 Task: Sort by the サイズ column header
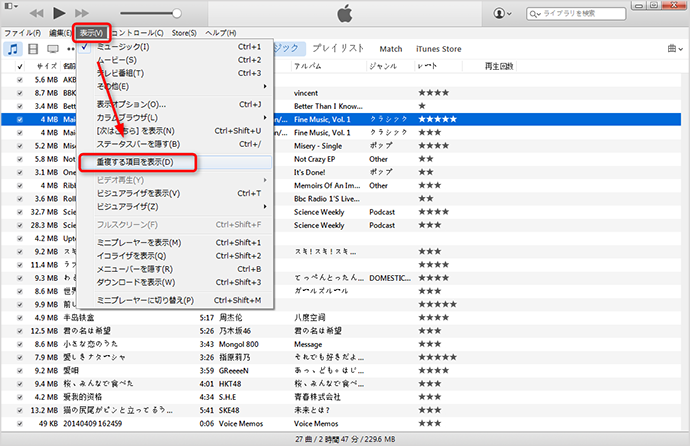(x=47, y=66)
